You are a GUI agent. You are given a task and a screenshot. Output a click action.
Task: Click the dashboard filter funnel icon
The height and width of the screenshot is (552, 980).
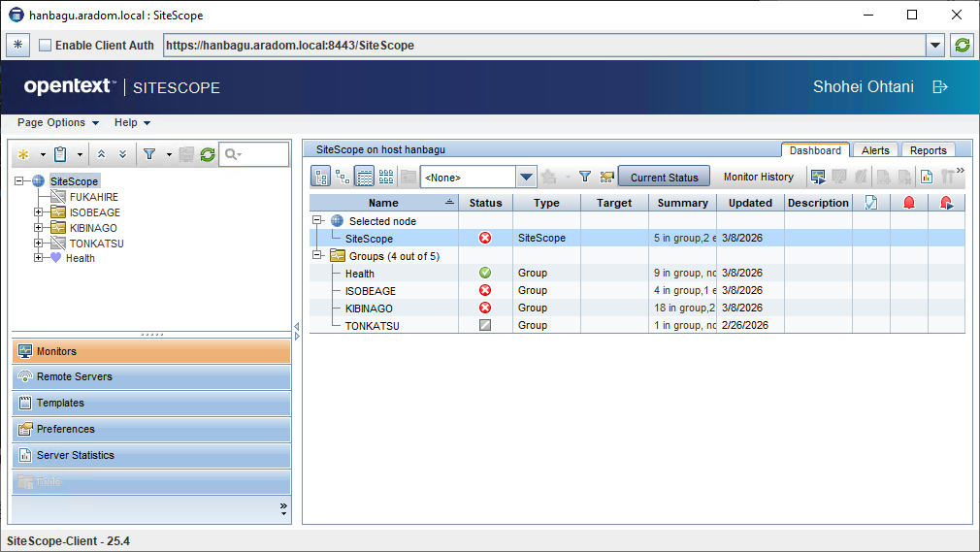coord(585,177)
